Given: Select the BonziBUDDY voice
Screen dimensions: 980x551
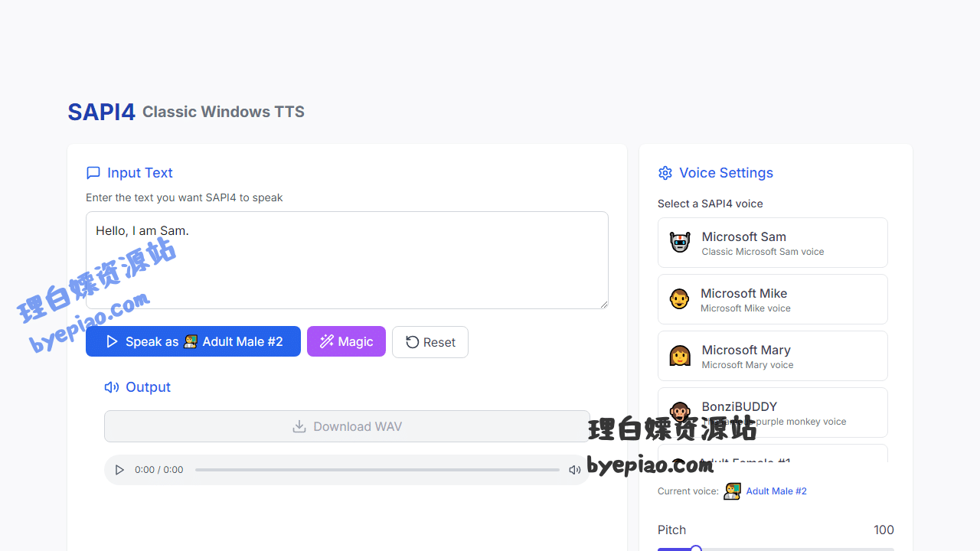Looking at the screenshot, I should (x=773, y=412).
